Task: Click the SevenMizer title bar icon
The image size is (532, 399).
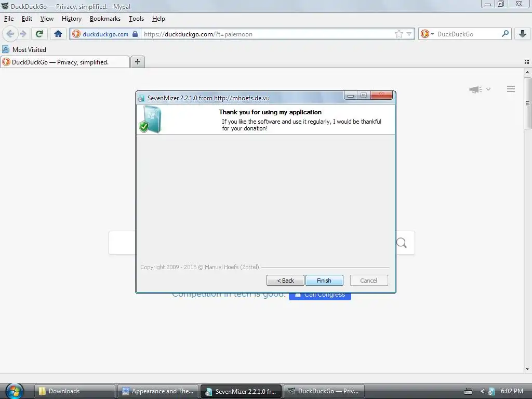Action: coord(141,98)
